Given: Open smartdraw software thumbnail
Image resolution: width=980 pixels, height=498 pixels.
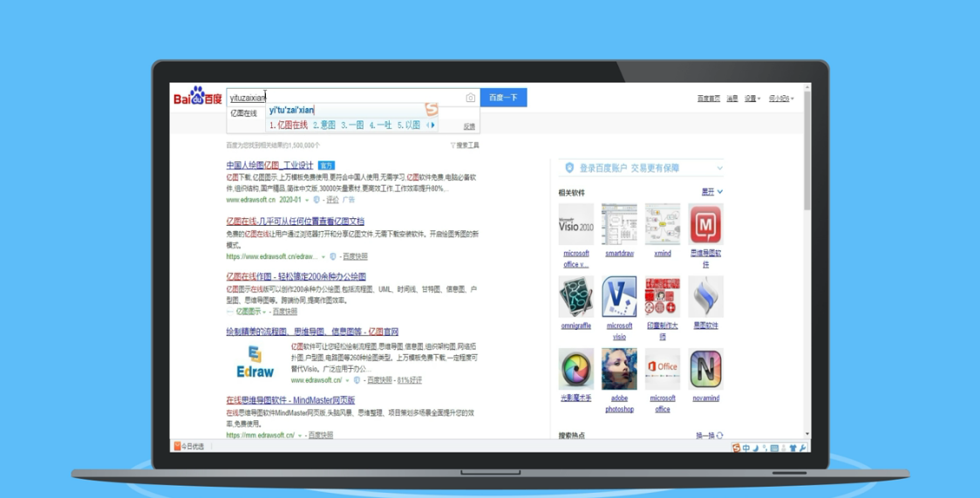Looking at the screenshot, I should click(x=619, y=223).
